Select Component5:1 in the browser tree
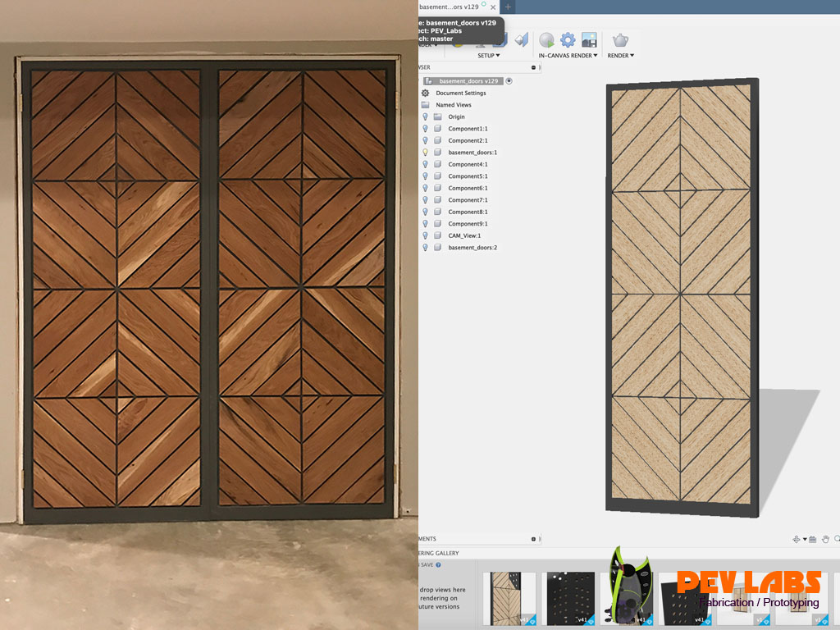840x630 pixels. coord(468,176)
